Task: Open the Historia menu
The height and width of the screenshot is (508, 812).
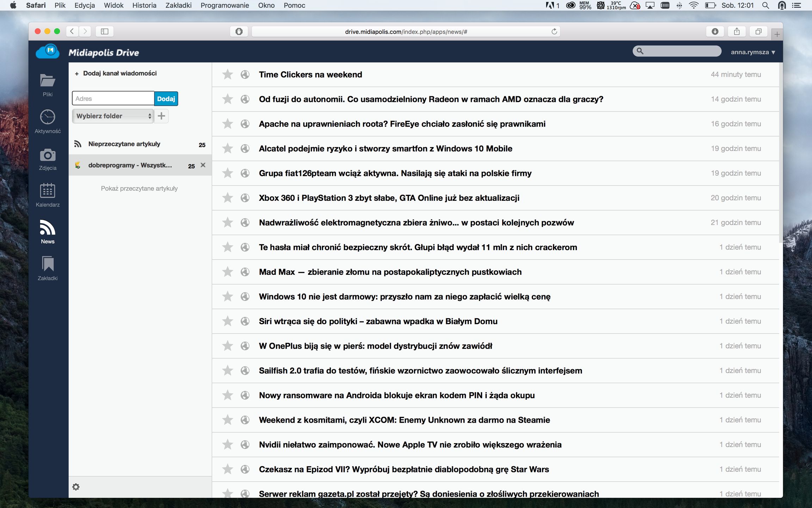Action: tap(144, 5)
